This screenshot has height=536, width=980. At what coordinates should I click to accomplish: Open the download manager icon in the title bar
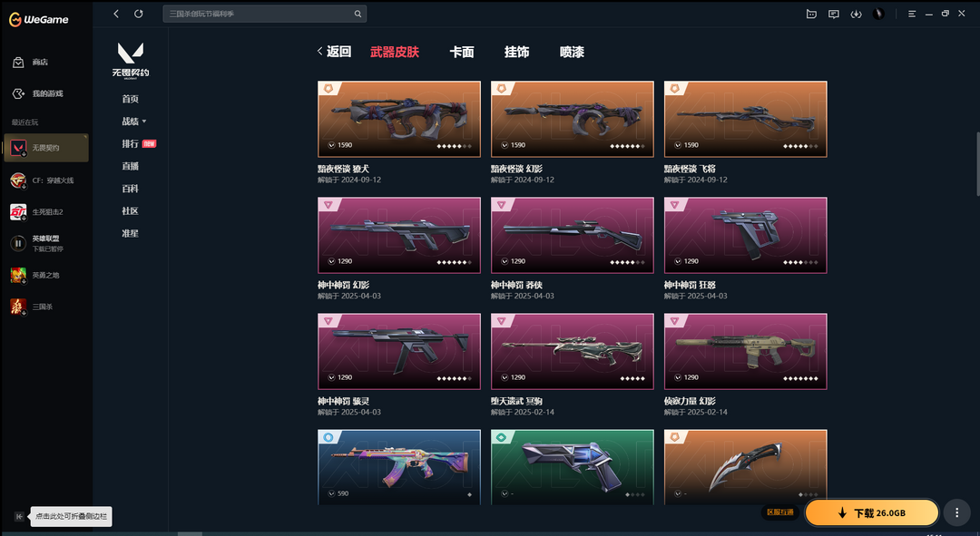[x=857, y=14]
